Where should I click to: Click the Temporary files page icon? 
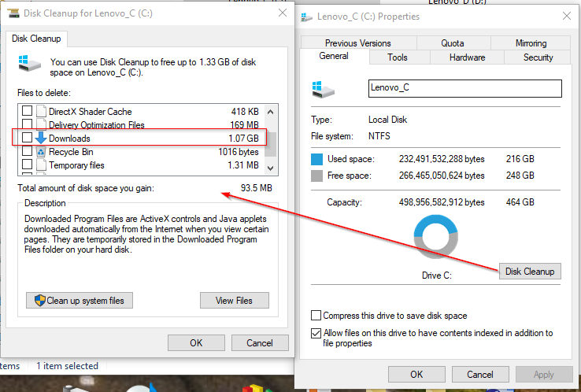coord(41,165)
